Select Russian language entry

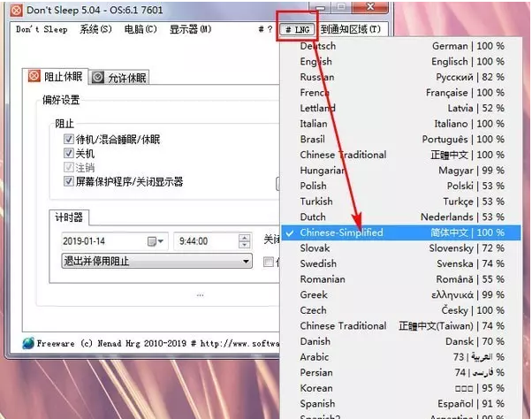(401, 77)
